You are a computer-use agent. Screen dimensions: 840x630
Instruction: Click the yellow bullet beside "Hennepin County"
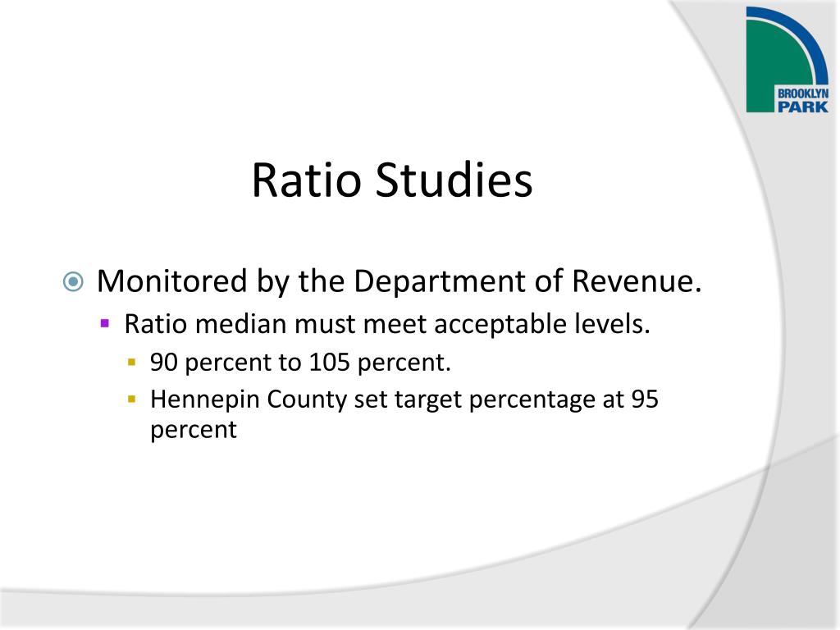pos(132,399)
